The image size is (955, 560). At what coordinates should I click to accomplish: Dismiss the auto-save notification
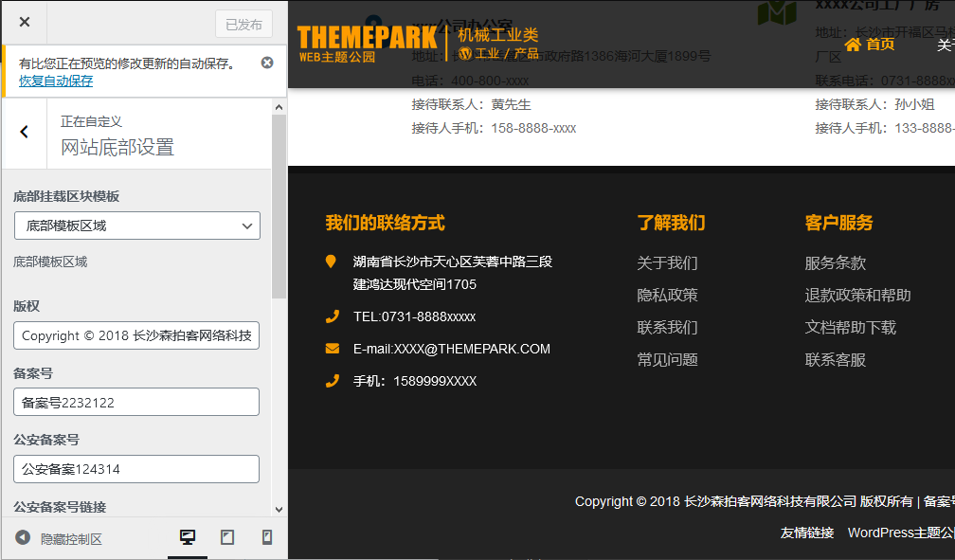(x=266, y=62)
